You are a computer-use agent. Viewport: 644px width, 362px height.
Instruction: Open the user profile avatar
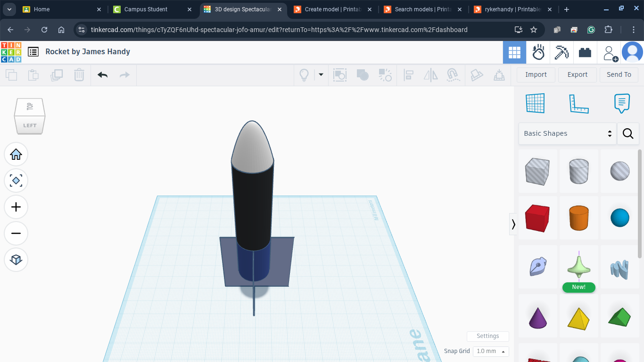[x=632, y=52]
